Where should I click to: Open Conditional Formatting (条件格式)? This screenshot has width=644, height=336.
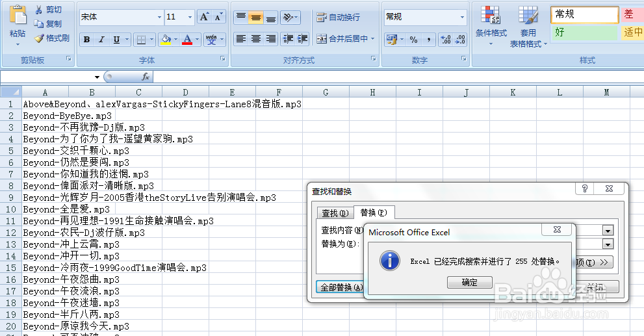point(491,25)
